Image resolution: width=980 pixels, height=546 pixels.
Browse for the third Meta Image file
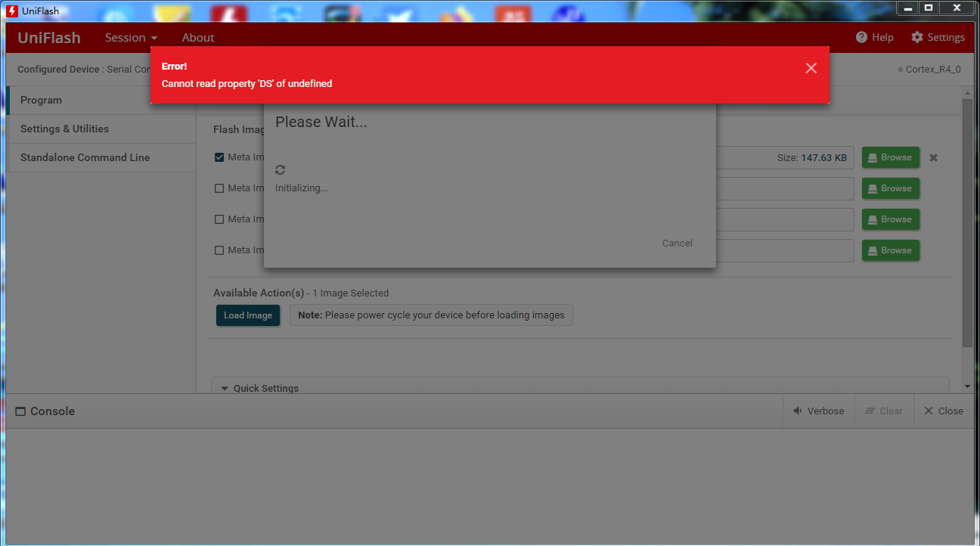[891, 219]
